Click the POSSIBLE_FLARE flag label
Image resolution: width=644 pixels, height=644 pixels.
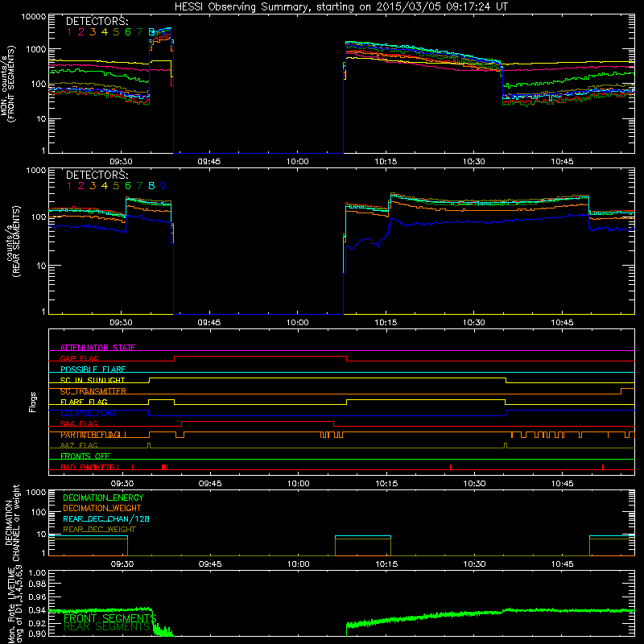(x=93, y=369)
